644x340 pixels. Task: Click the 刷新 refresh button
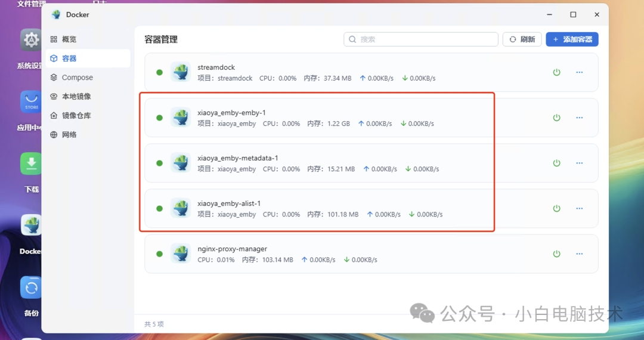[522, 39]
